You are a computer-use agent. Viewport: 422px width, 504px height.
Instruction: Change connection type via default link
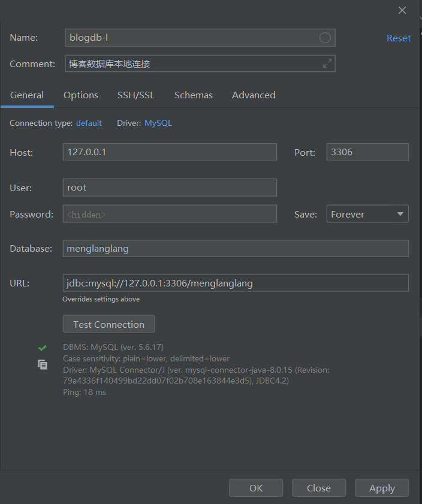click(x=89, y=123)
